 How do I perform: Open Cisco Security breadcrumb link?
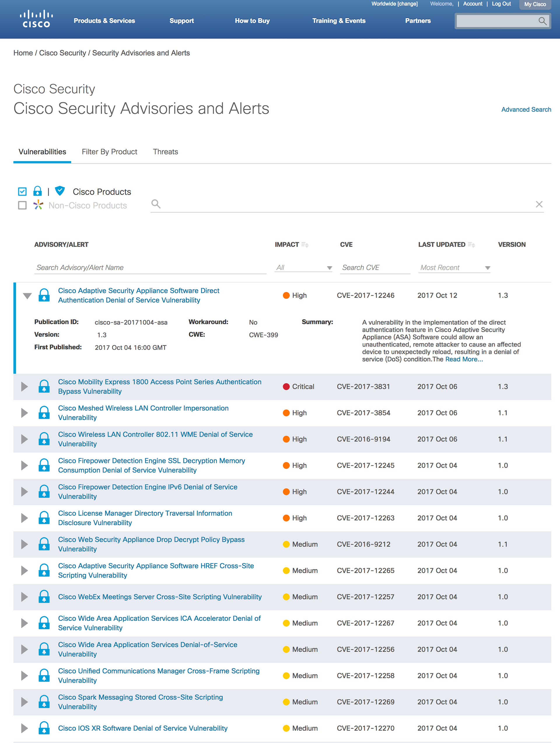pyautogui.click(x=62, y=53)
